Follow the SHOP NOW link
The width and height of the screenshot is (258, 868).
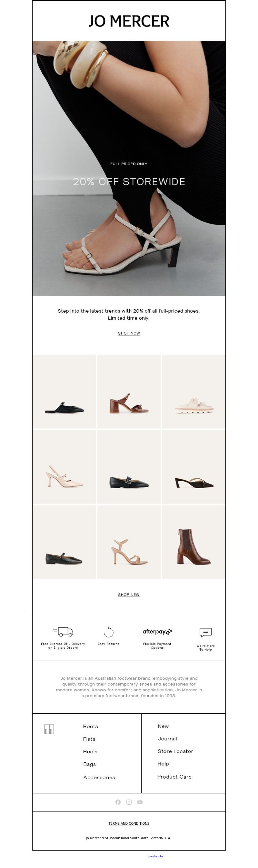point(129,333)
